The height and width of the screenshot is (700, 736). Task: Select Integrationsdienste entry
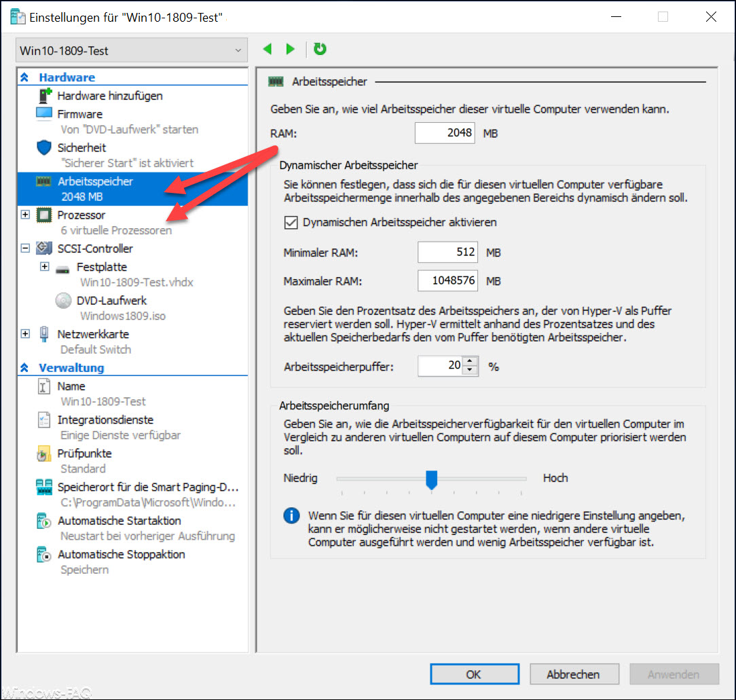(x=105, y=420)
